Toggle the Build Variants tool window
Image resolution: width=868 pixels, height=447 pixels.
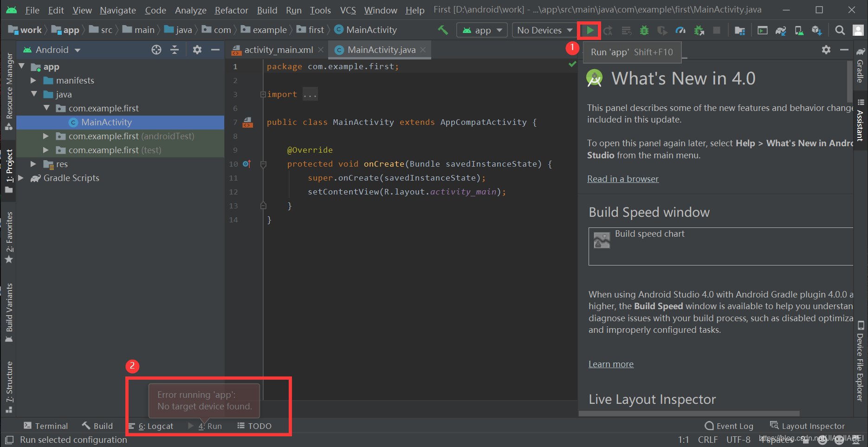(9, 313)
